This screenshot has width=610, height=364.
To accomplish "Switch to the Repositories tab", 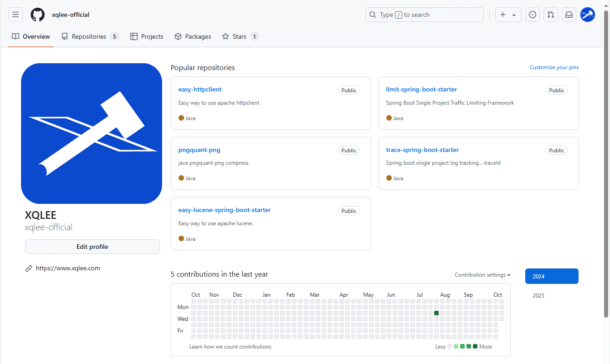I will pyautogui.click(x=90, y=36).
